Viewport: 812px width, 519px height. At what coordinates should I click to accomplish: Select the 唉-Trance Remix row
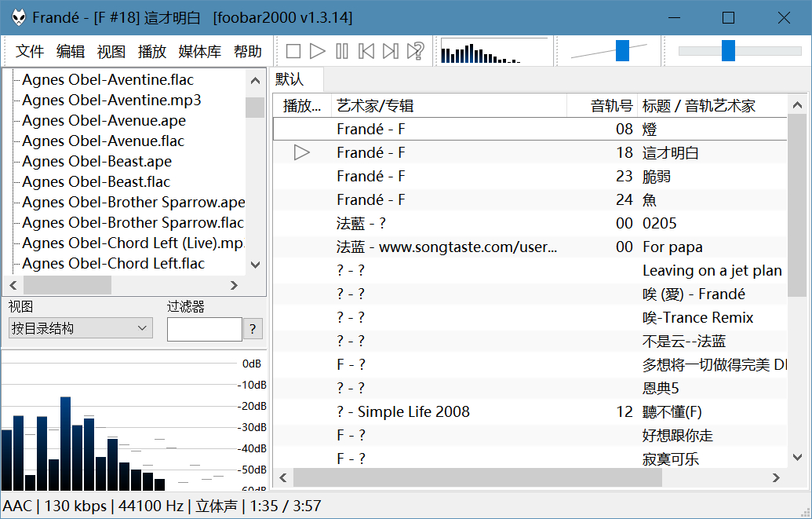pos(530,317)
